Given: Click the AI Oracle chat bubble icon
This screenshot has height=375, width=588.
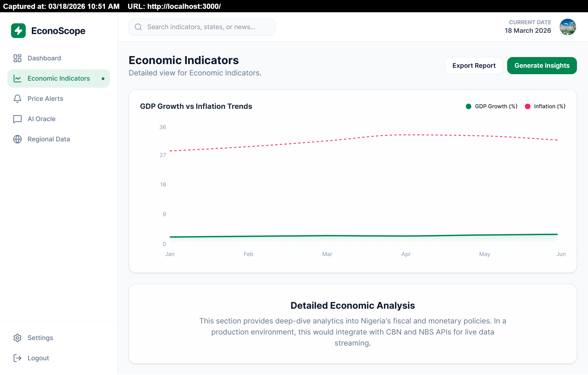Looking at the screenshot, I should tap(17, 119).
